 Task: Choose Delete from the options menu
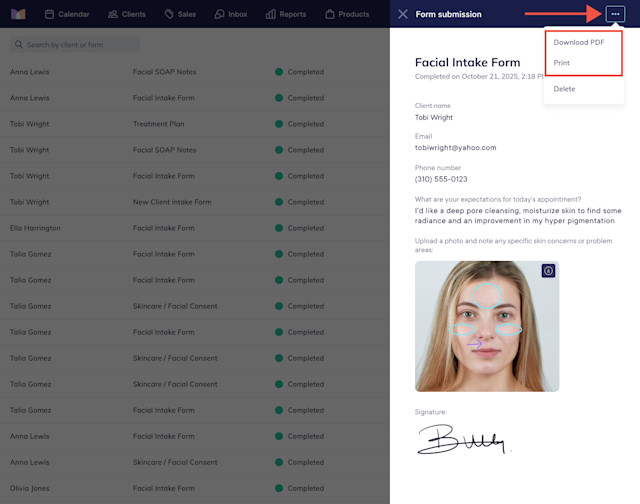564,89
